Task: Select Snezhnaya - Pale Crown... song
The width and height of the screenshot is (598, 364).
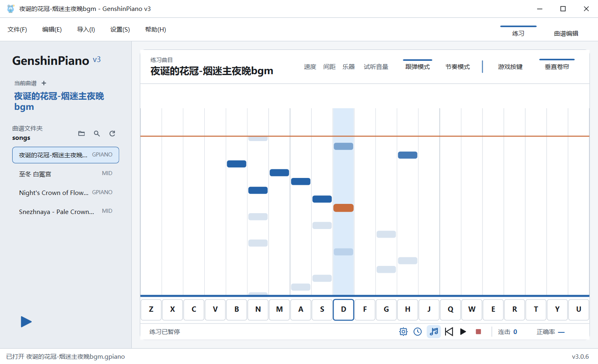Action: [66, 212]
